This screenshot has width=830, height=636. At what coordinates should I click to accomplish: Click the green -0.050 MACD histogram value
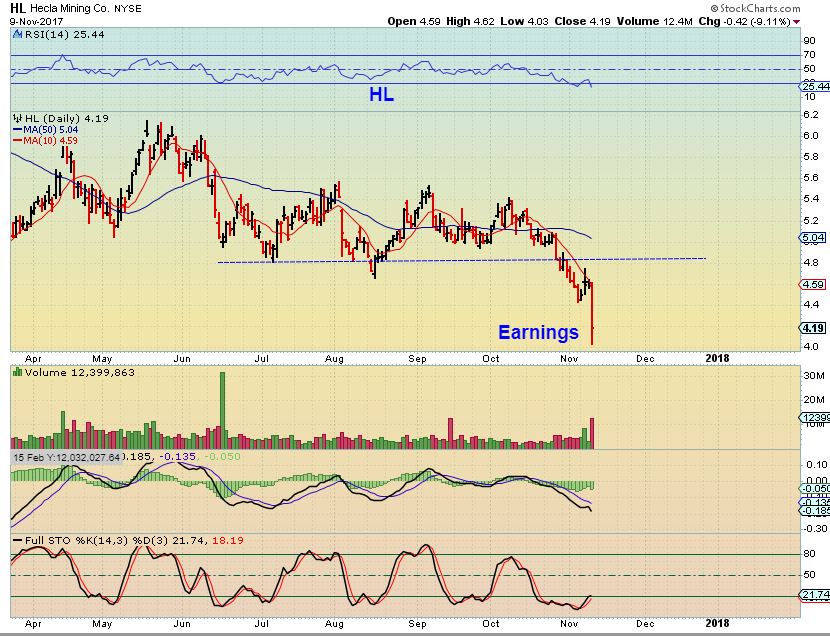click(222, 457)
